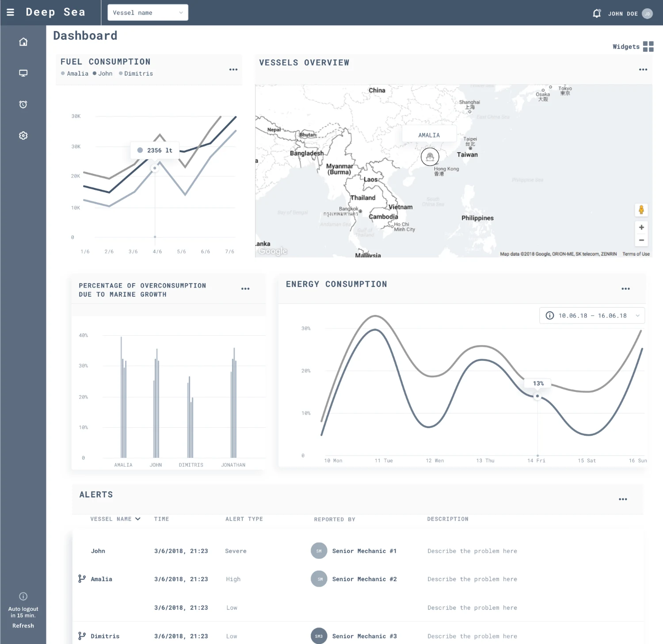
Task: Click the JD user avatar
Action: pos(647,14)
